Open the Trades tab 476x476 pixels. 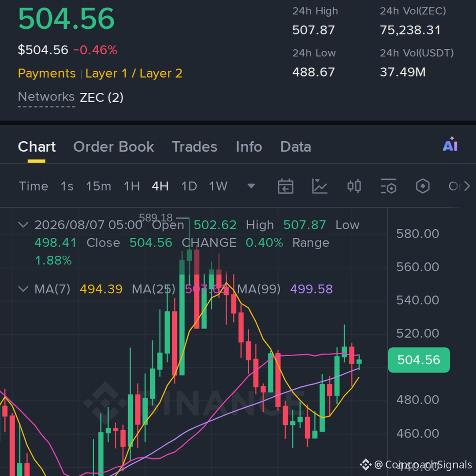pyautogui.click(x=195, y=147)
